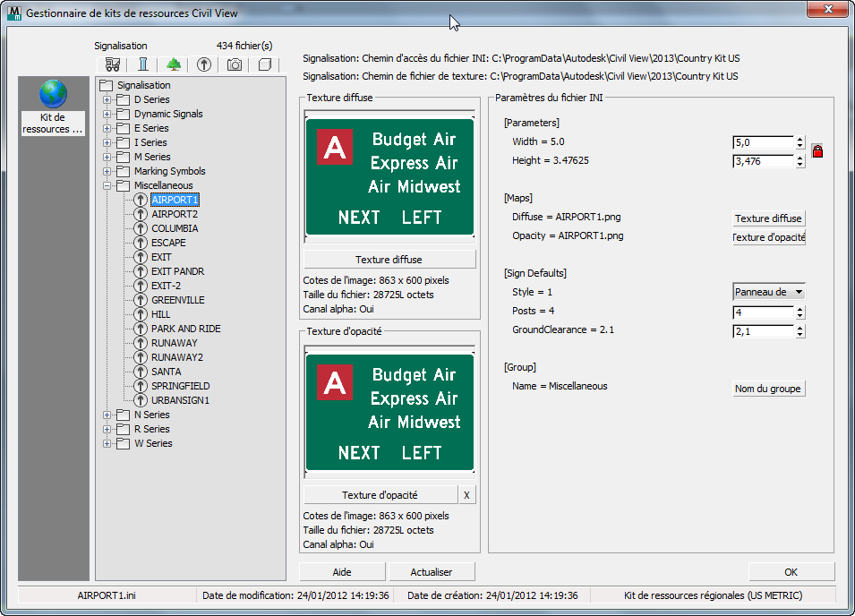The width and height of the screenshot is (855, 616).
Task: Click the Signalisation root folder icon
Action: click(107, 85)
